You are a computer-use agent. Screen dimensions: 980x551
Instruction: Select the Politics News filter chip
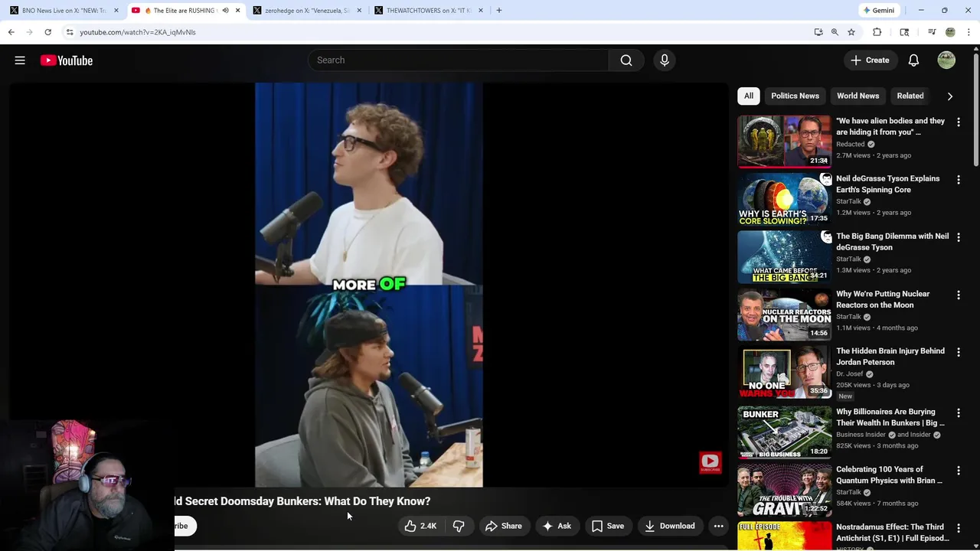795,96
